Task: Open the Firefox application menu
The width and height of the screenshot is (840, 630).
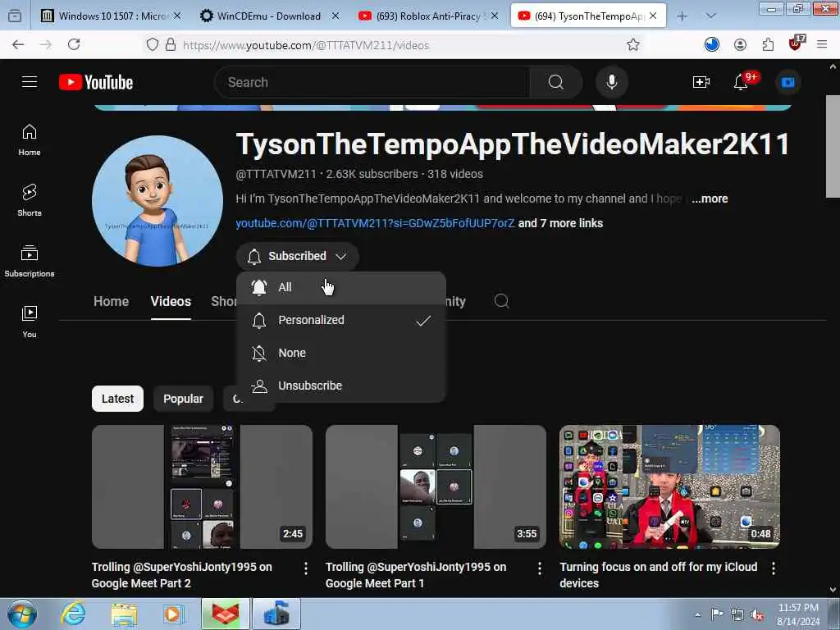Action: 822,45
